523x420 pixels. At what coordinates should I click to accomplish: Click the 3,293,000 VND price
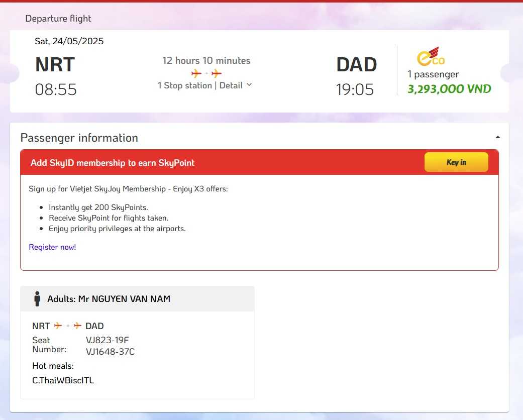click(x=449, y=89)
